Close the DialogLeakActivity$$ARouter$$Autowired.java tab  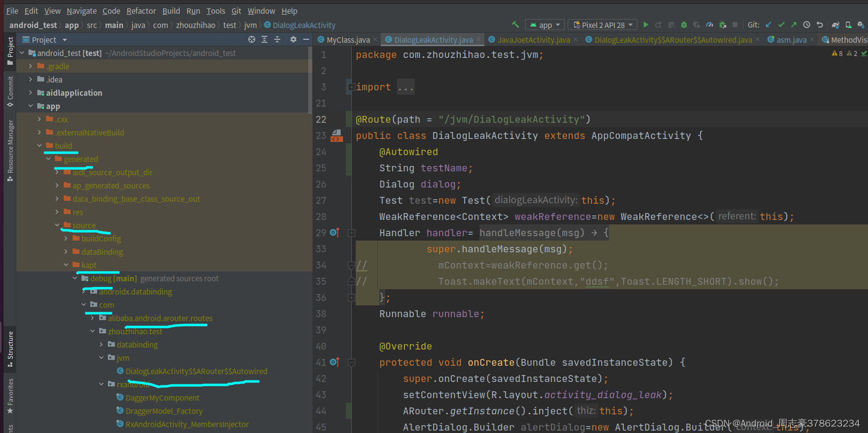coord(758,40)
